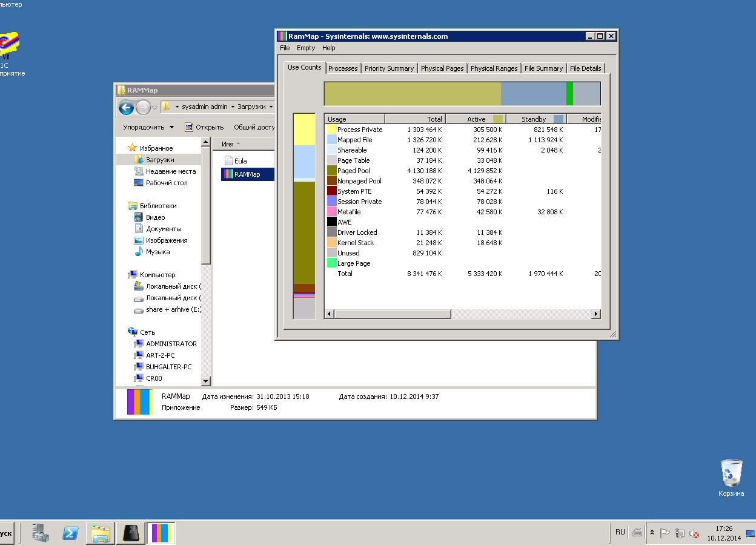Switch to the RAMMap taskbar button
Screen dimensions: 756x546
click(161, 533)
